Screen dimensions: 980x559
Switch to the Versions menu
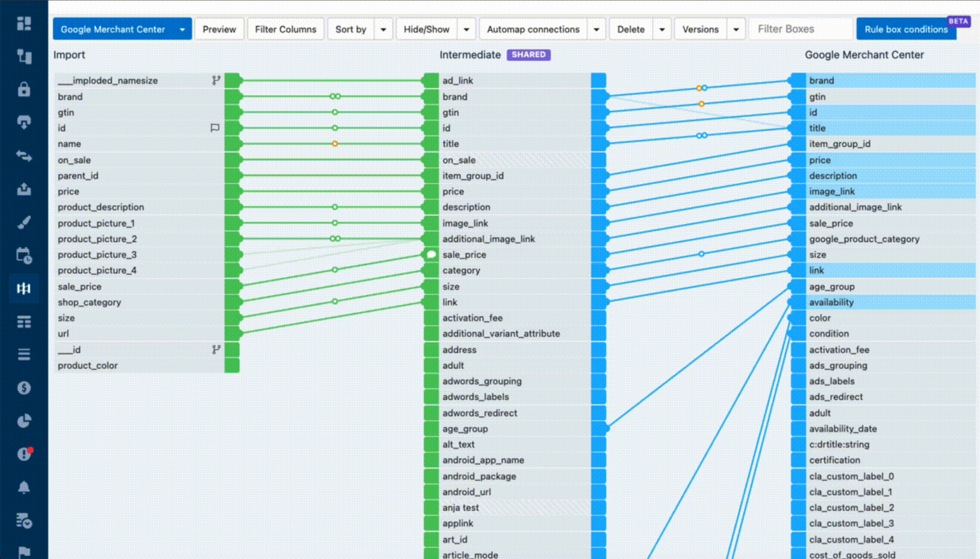point(700,29)
